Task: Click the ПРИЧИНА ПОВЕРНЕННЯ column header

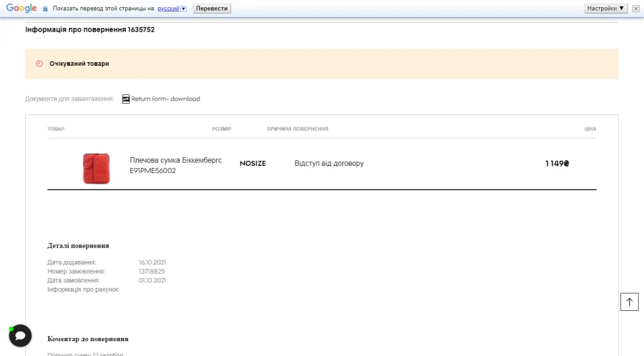Action: pyautogui.click(x=298, y=129)
